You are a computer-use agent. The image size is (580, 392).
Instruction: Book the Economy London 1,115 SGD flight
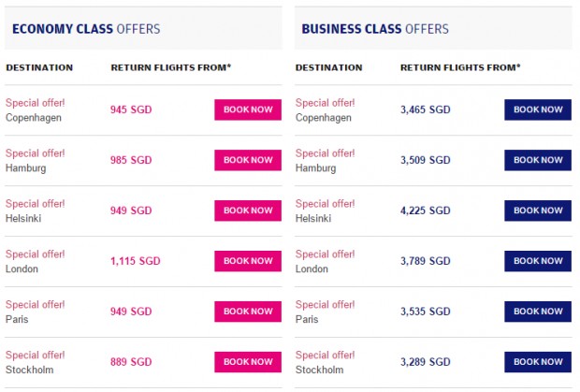click(248, 261)
